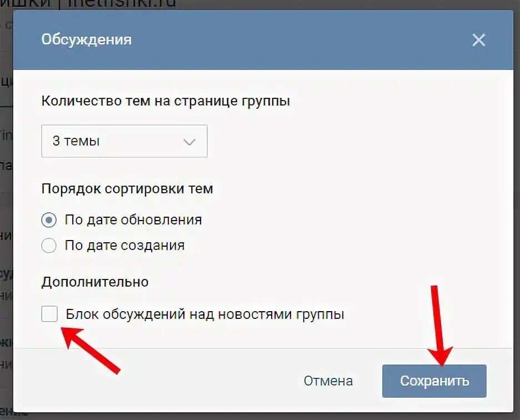This screenshot has height=420, width=520.
Task: Click the empty blue dialog header bar
Action: click(298, 40)
